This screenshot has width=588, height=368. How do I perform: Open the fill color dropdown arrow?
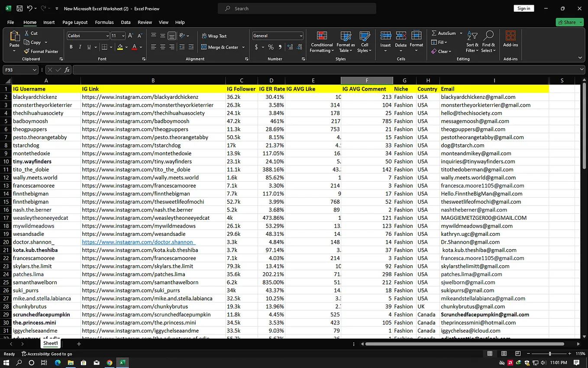coord(126,47)
